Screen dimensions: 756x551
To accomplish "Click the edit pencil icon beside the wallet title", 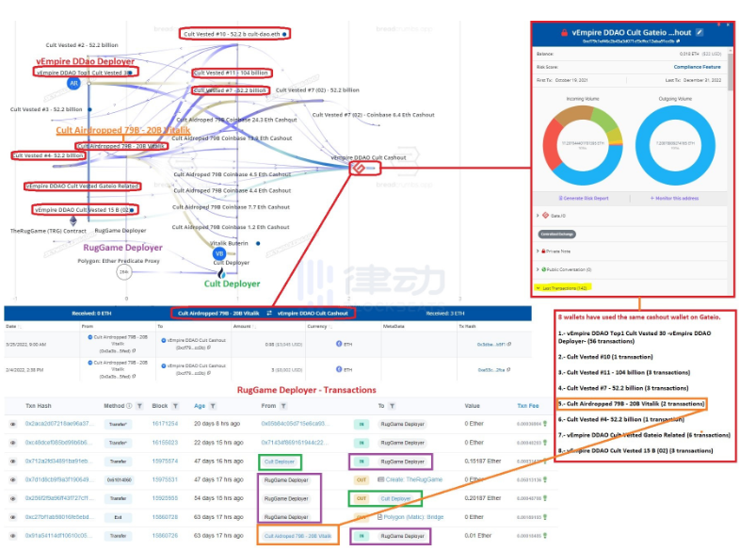I will click(x=700, y=32).
